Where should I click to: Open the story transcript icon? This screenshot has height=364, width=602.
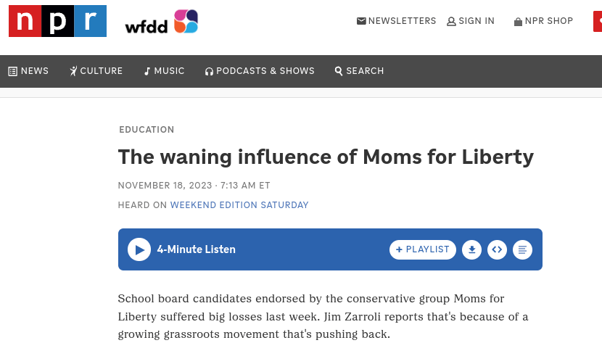click(x=522, y=249)
